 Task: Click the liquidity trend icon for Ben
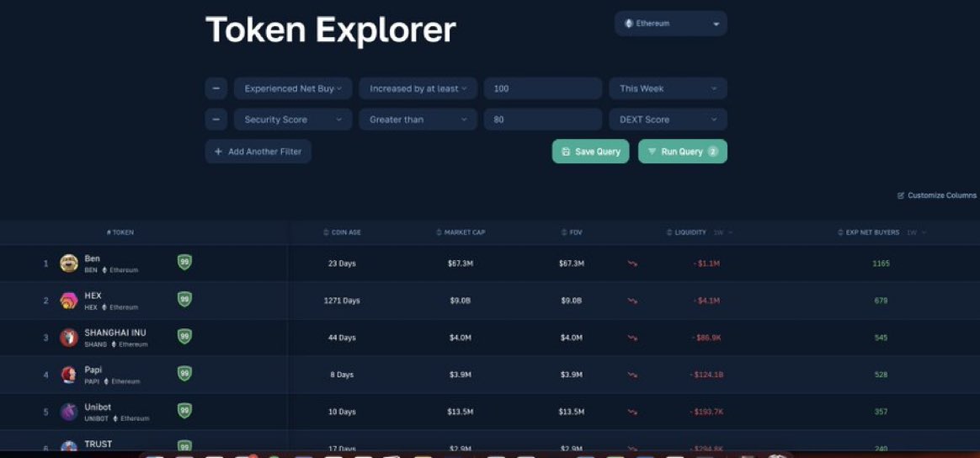632,264
